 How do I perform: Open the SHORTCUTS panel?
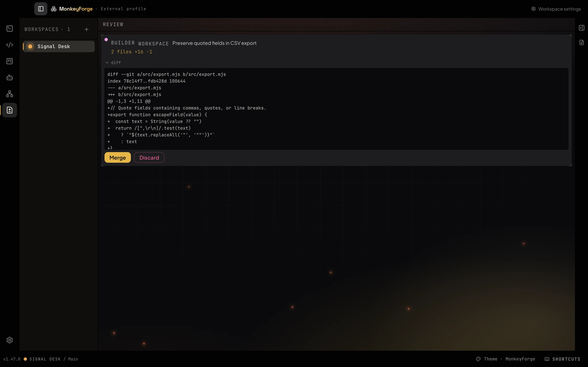click(x=562, y=359)
